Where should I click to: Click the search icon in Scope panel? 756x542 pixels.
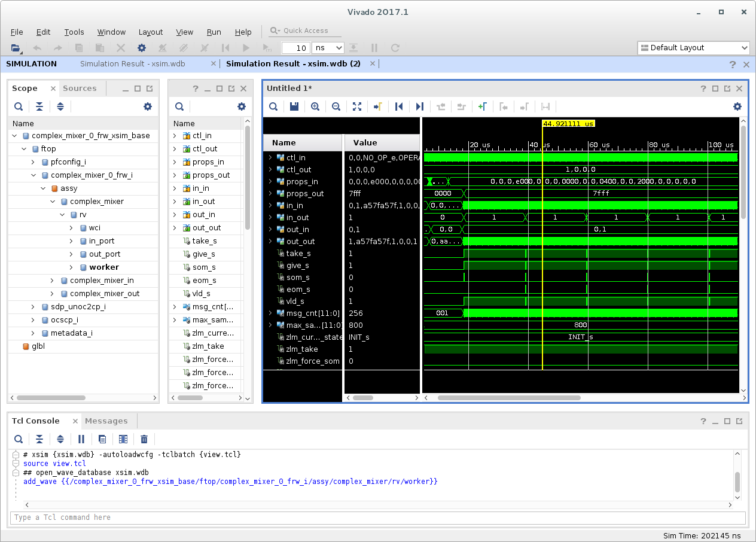(19, 106)
